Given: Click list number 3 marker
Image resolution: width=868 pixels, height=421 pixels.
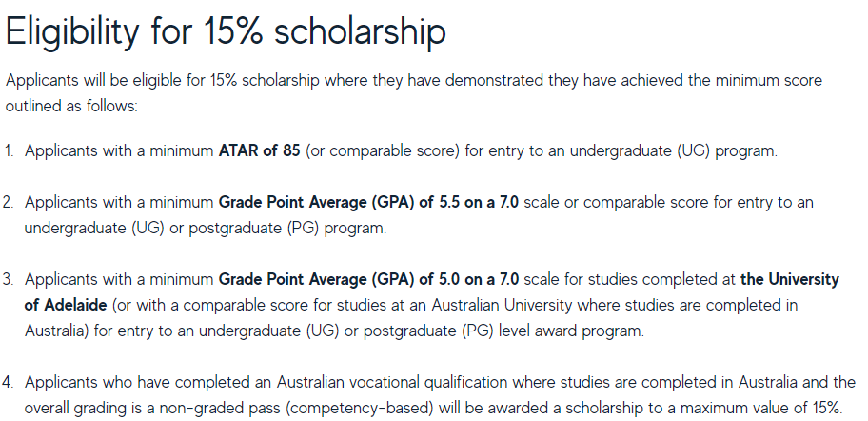Looking at the screenshot, I should click(10, 280).
